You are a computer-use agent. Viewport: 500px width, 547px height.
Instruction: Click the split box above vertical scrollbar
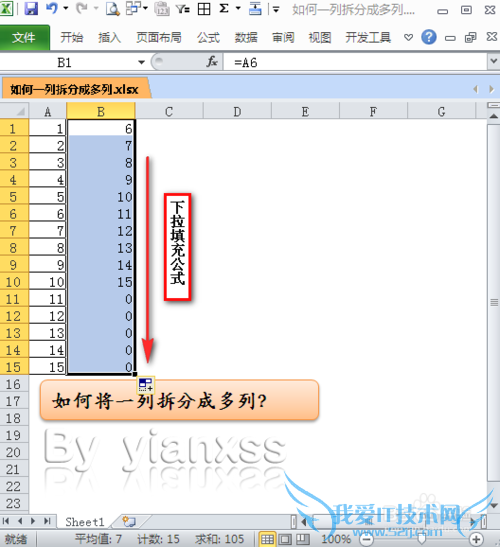[493, 105]
